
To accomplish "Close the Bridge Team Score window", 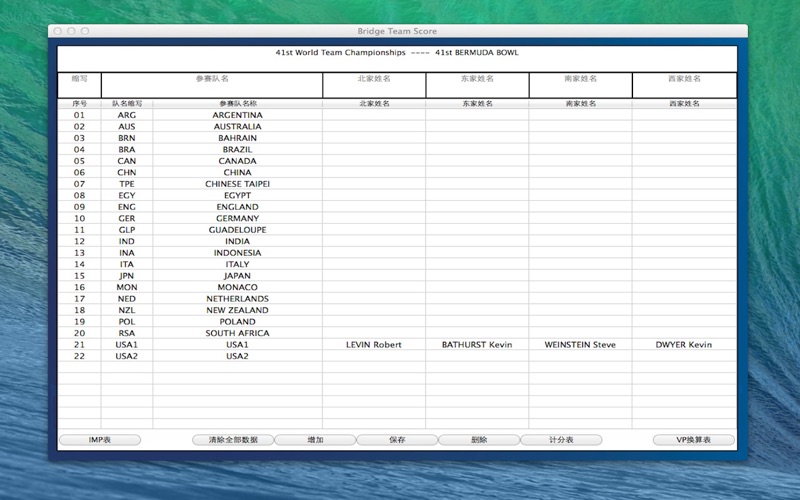I will [x=58, y=32].
